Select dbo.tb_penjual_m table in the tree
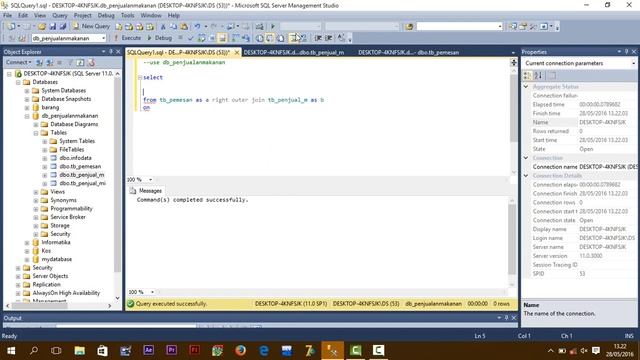640x360 pixels. (82, 175)
